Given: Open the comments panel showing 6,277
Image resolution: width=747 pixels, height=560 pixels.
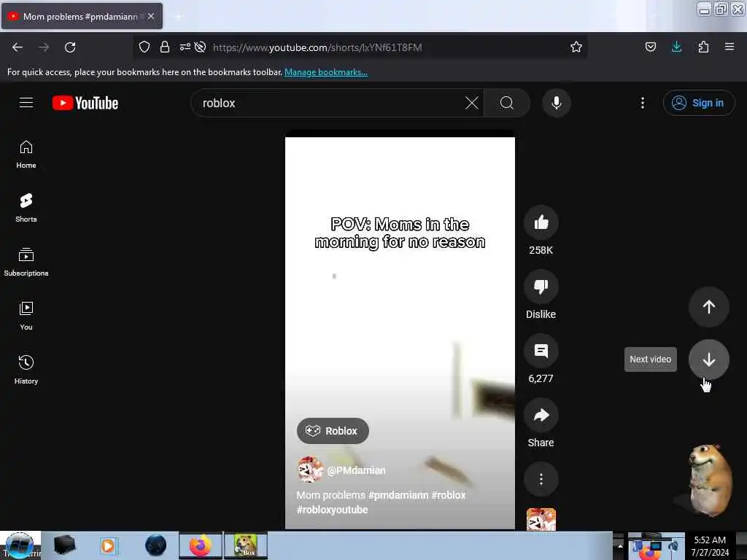Looking at the screenshot, I should tap(541, 351).
